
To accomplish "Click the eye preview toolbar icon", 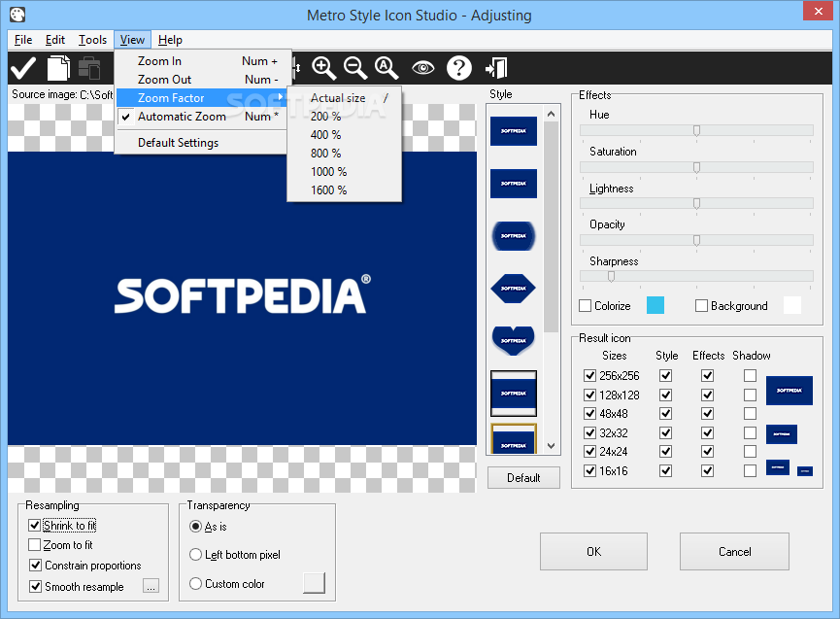I will coord(422,68).
